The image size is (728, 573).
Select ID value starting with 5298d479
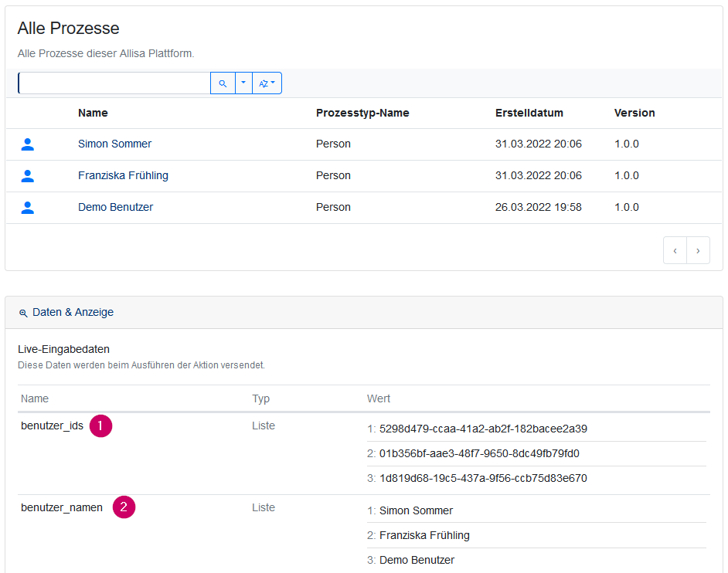click(483, 429)
